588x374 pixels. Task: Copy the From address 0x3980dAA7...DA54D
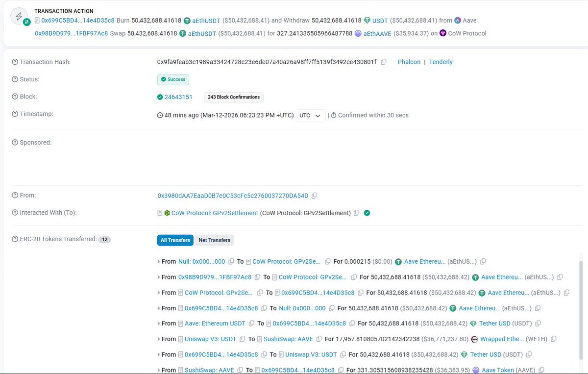click(315, 196)
